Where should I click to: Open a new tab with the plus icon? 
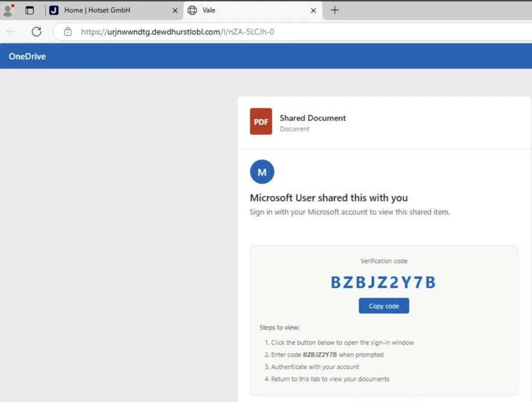[x=335, y=10]
